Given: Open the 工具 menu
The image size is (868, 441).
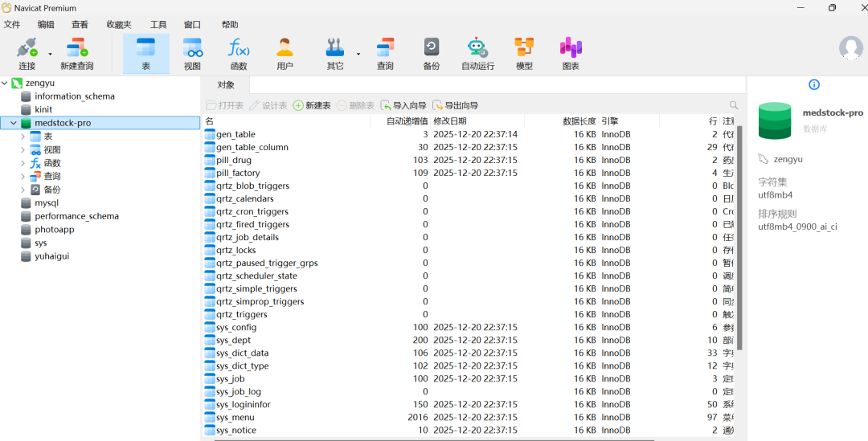Looking at the screenshot, I should 158,24.
